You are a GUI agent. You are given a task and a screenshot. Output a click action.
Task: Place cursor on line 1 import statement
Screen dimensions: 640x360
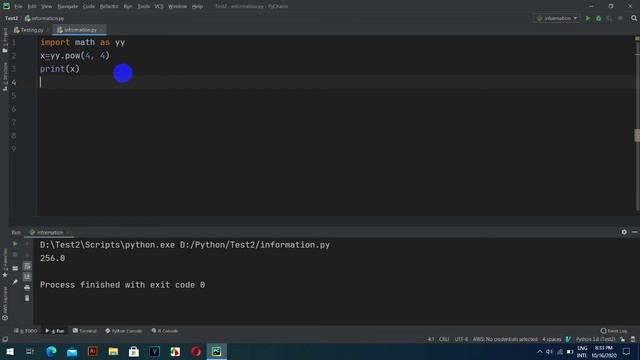click(x=82, y=42)
